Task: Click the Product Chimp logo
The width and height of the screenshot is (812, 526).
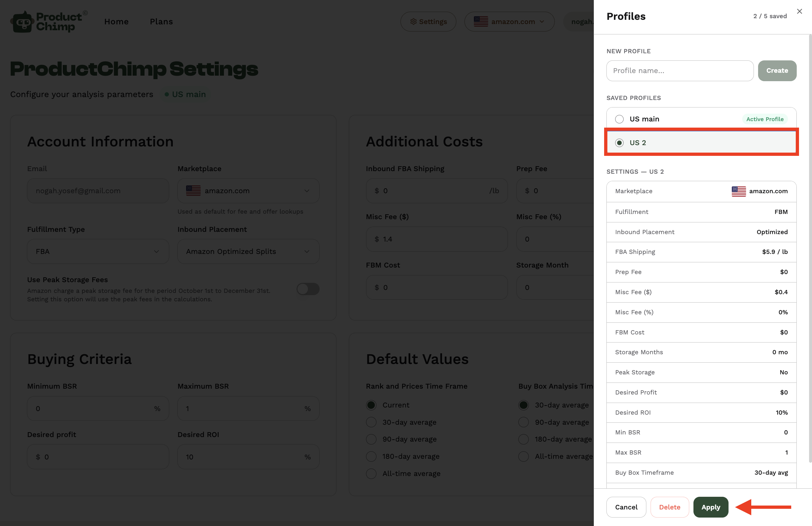Action: pyautogui.click(x=49, y=21)
